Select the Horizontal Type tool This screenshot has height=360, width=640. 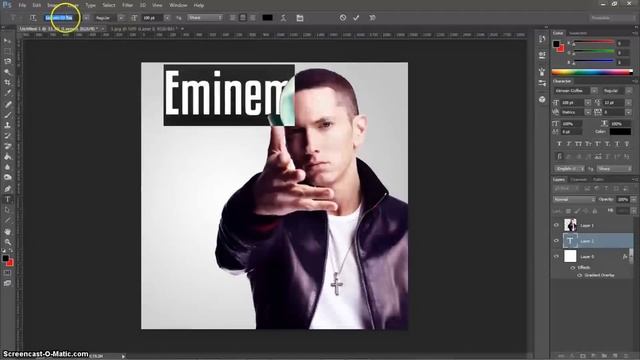click(x=7, y=200)
